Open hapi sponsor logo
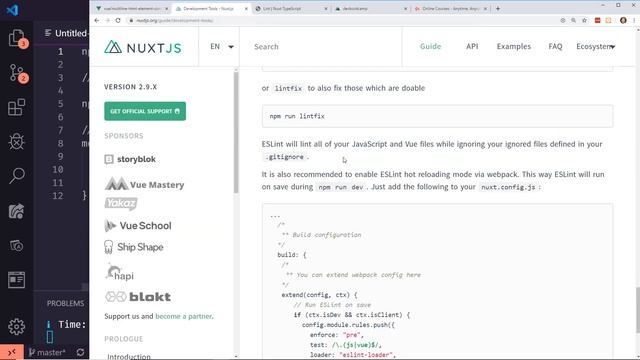This screenshot has height=360, width=640. coord(120,272)
